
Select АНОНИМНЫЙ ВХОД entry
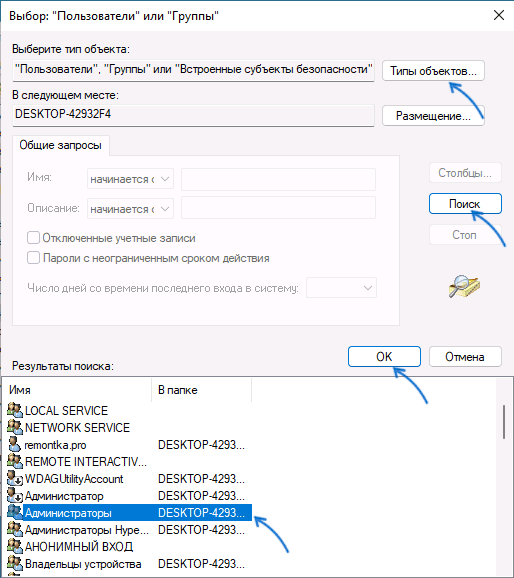pos(79,547)
